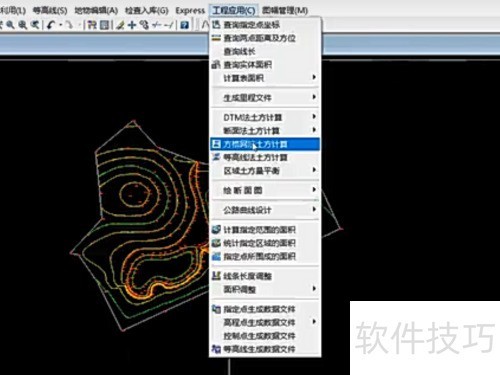Screen dimensions: 500x375
Task: Click the first zoom magnifier icon
Action: coord(10,25)
